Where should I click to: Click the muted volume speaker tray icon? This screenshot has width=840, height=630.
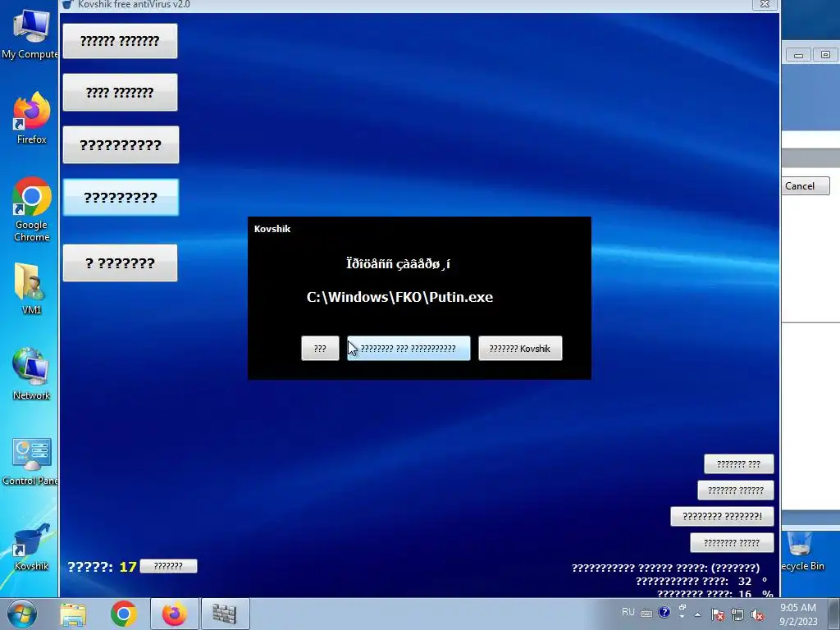pos(757,614)
